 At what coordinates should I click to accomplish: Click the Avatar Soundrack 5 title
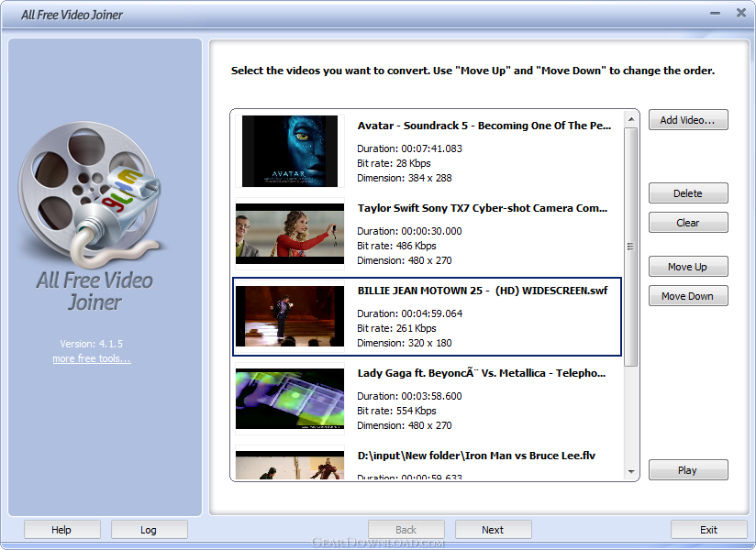(x=484, y=126)
